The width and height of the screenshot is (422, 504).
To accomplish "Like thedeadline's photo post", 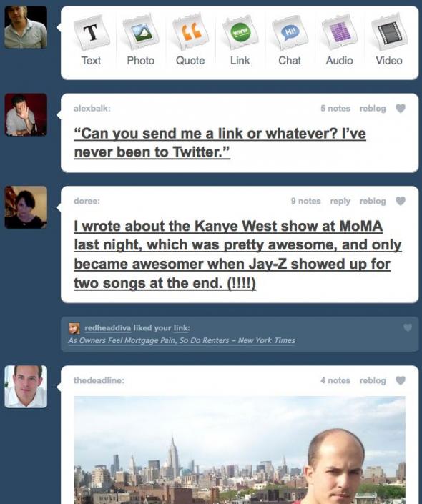I will click(x=400, y=380).
